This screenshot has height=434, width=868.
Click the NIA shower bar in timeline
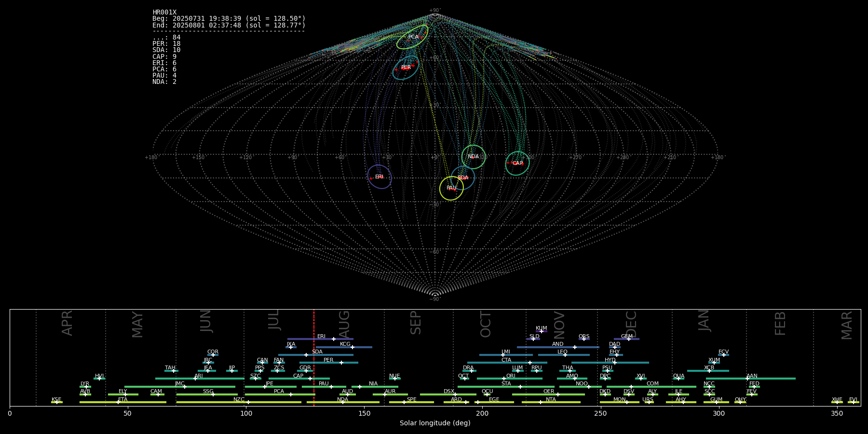pos(375,387)
